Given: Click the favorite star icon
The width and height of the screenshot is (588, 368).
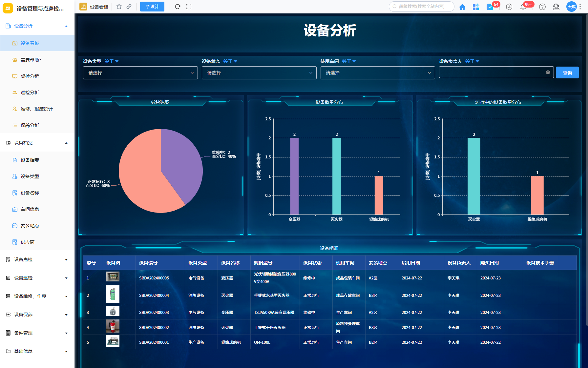Looking at the screenshot, I should click(119, 7).
